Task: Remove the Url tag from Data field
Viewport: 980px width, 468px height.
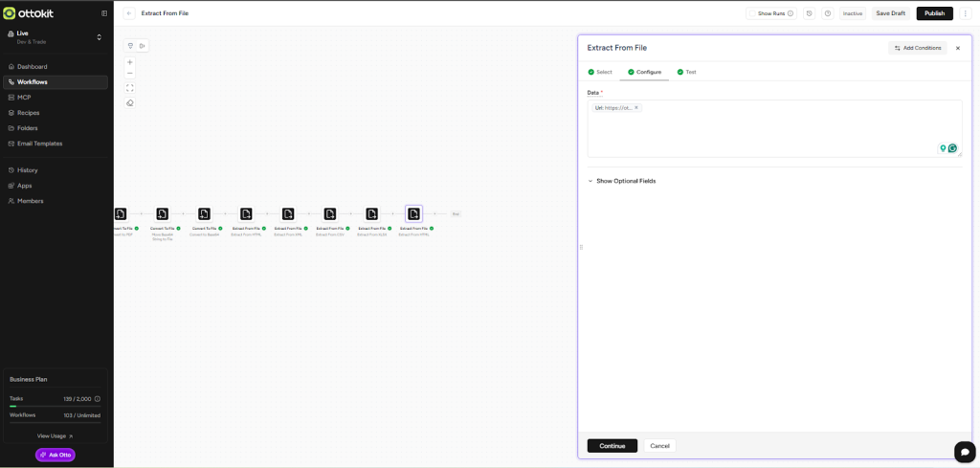Action: [x=636, y=107]
